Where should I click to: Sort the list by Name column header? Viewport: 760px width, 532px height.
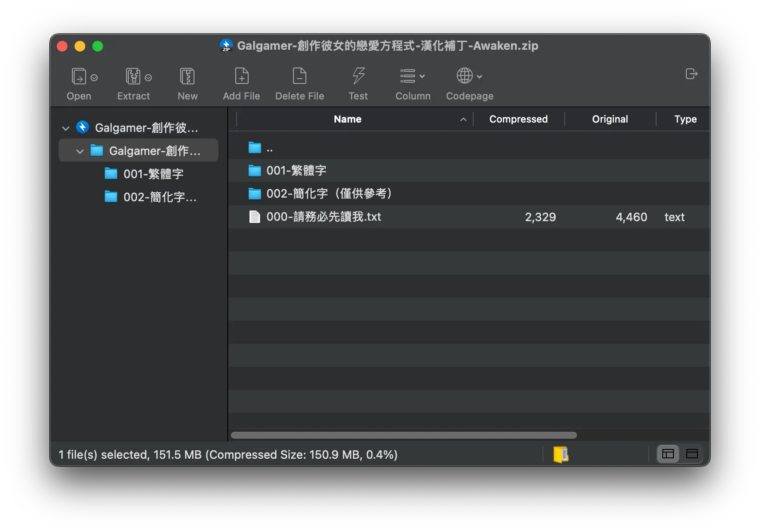coord(348,119)
